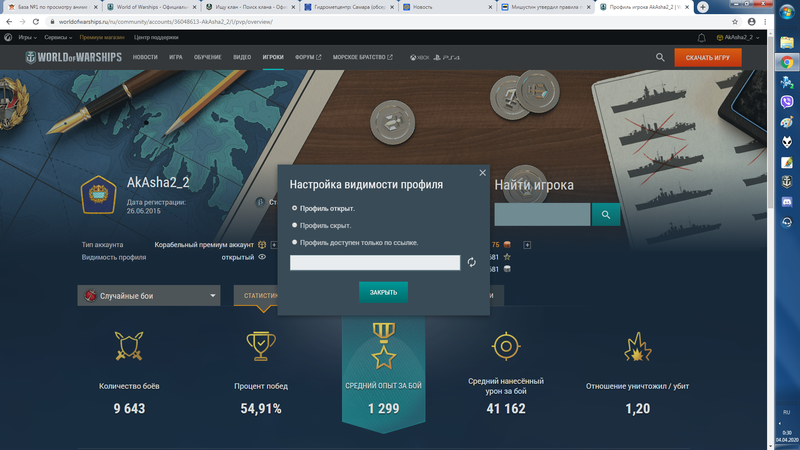The image size is (800, 450).
Task: Select the 'Профиль скрыт' radio option
Action: (294, 225)
